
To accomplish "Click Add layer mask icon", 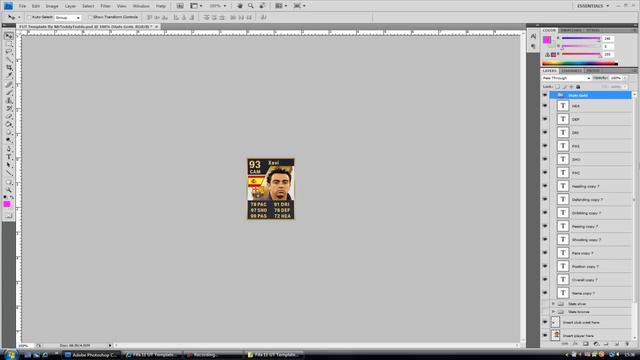I will coord(585,344).
